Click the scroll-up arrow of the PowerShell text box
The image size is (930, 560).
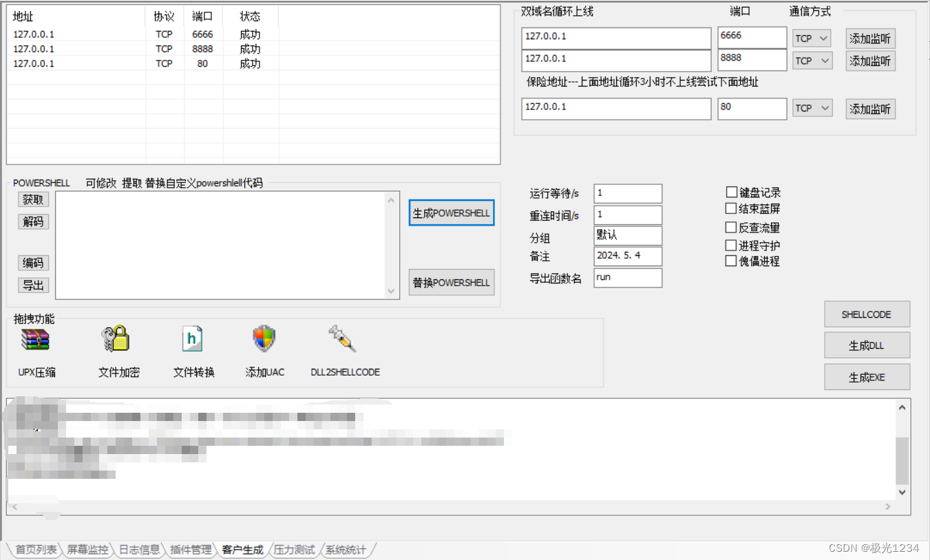[392, 200]
